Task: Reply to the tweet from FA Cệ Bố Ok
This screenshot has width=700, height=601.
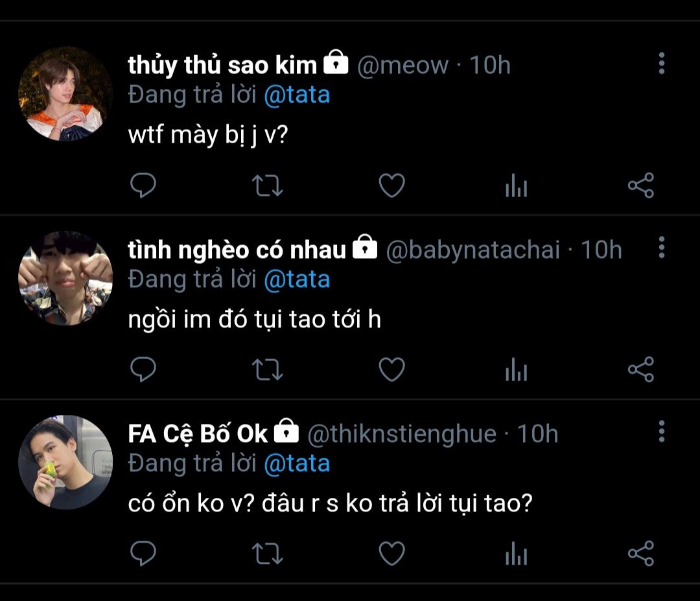Action: tap(143, 554)
